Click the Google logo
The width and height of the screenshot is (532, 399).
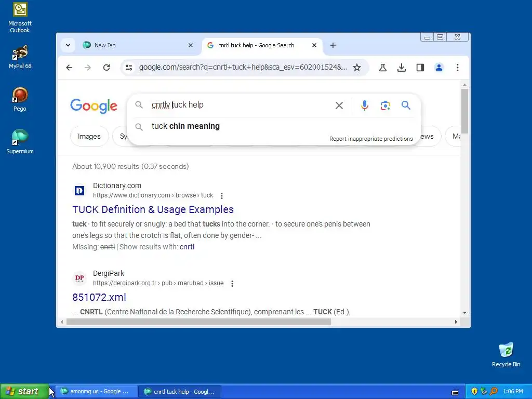94,106
